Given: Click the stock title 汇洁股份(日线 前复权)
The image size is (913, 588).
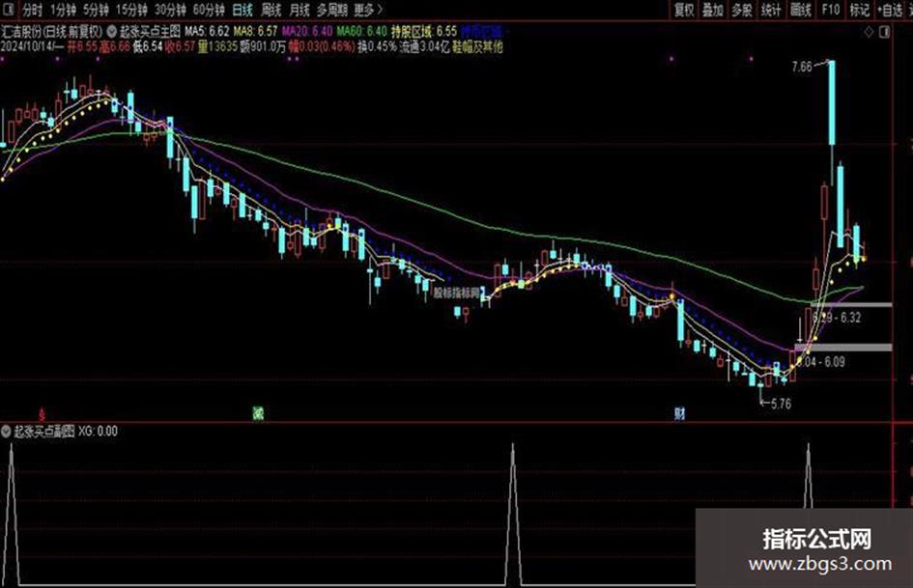Looking at the screenshot, I should [x=52, y=31].
